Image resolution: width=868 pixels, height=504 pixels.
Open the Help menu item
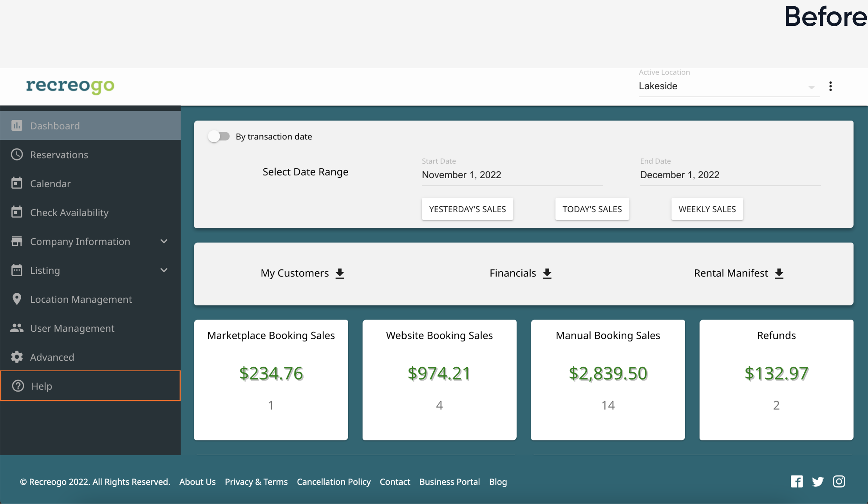[90, 386]
